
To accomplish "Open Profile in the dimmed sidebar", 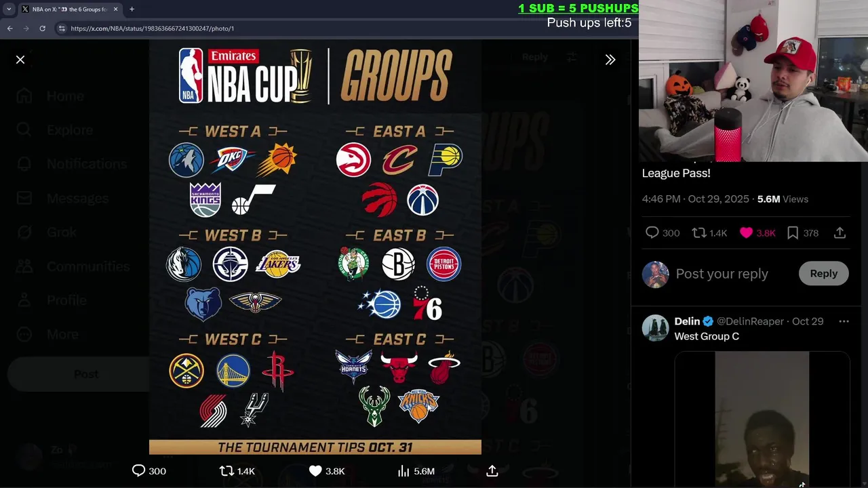I will 52,300.
